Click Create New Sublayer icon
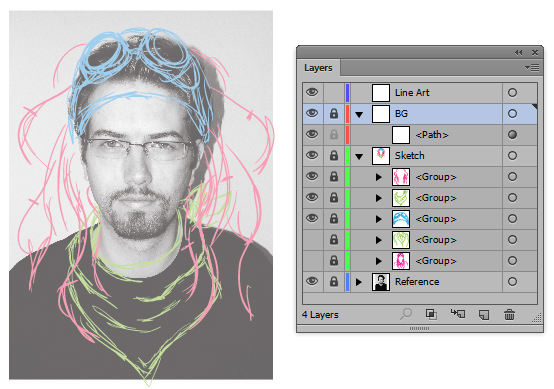Screen dimensions: 554x389 [x=458, y=313]
